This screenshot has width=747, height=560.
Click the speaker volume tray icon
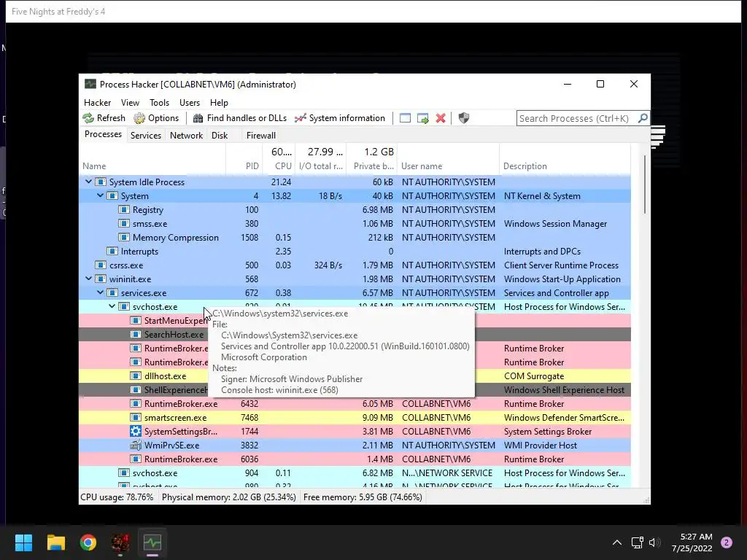[x=655, y=542]
